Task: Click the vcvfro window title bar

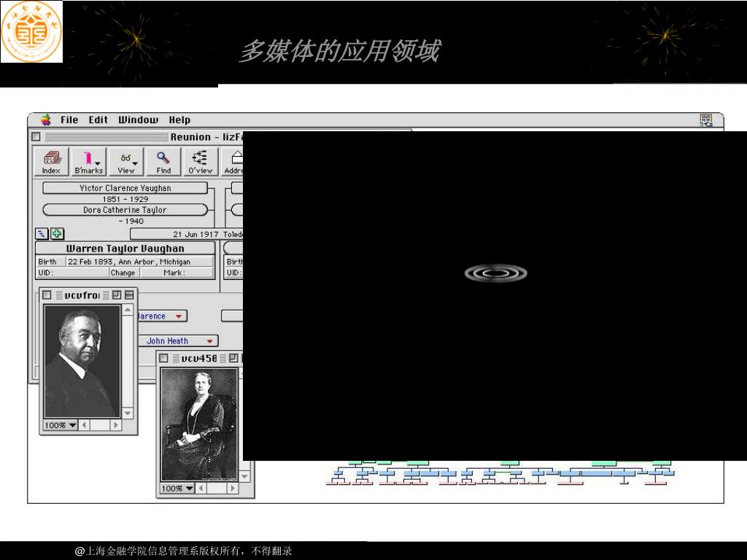Action: tap(88, 295)
